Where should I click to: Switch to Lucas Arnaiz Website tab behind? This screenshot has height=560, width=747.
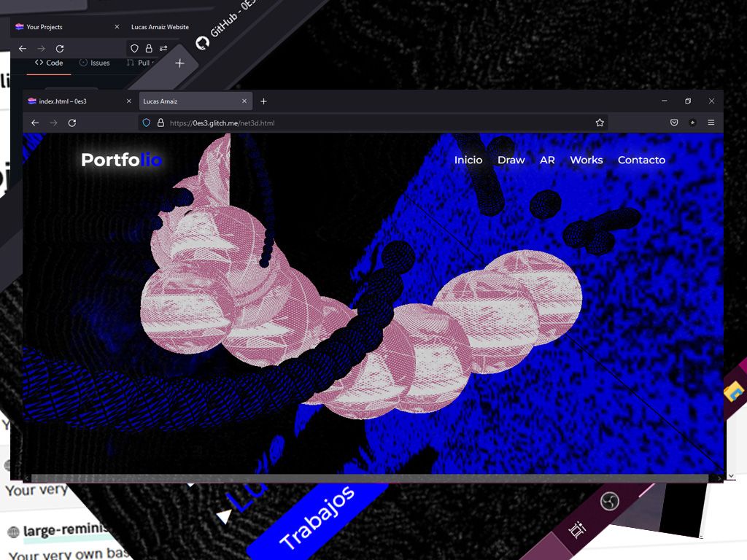160,27
